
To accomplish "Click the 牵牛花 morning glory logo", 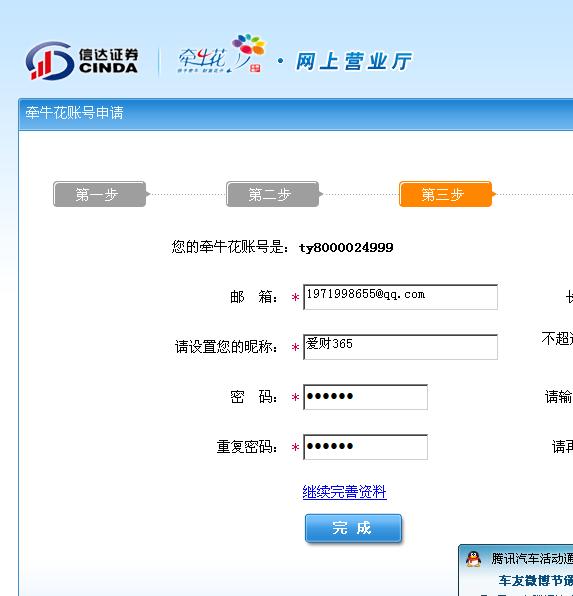I will 222,53.
